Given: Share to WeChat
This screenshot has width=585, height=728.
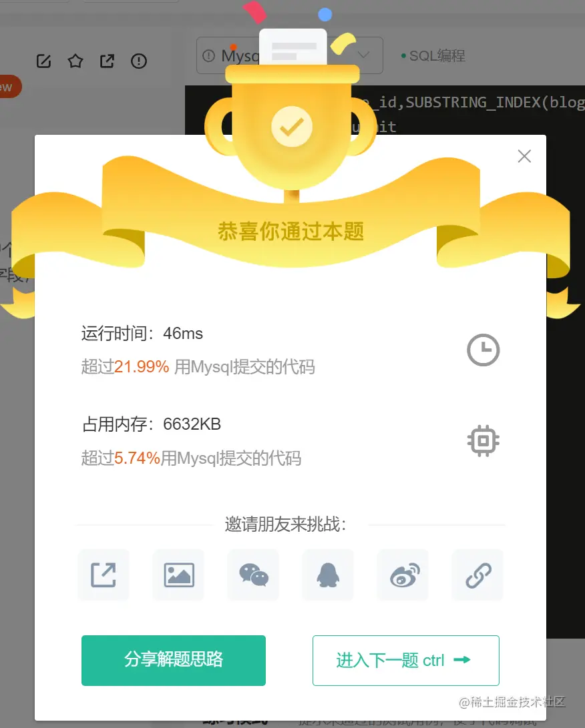Looking at the screenshot, I should (x=254, y=575).
